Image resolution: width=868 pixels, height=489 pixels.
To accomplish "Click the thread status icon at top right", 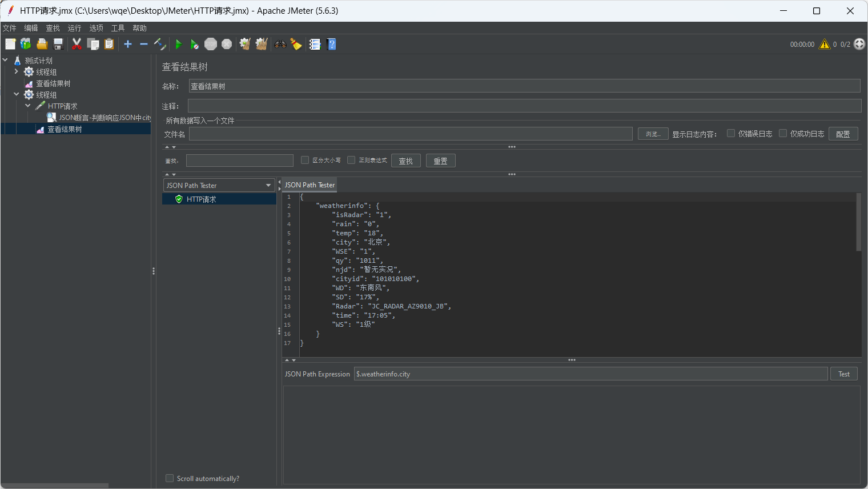I will pyautogui.click(x=859, y=44).
